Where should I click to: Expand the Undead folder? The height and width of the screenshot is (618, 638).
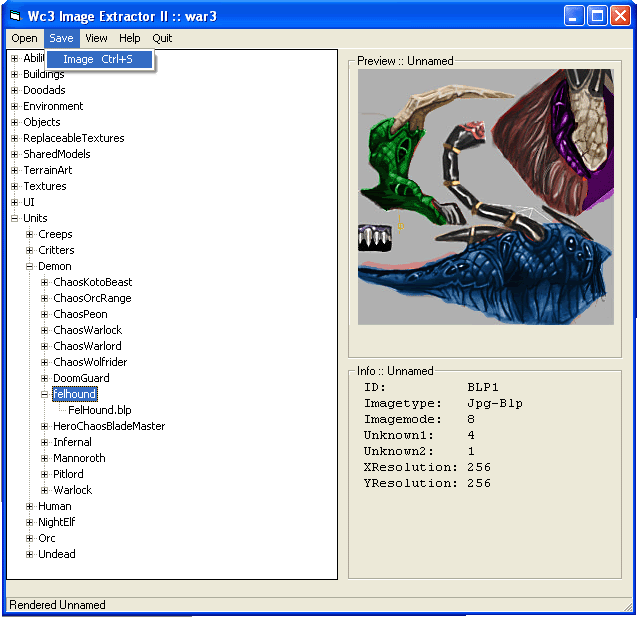click(29, 555)
